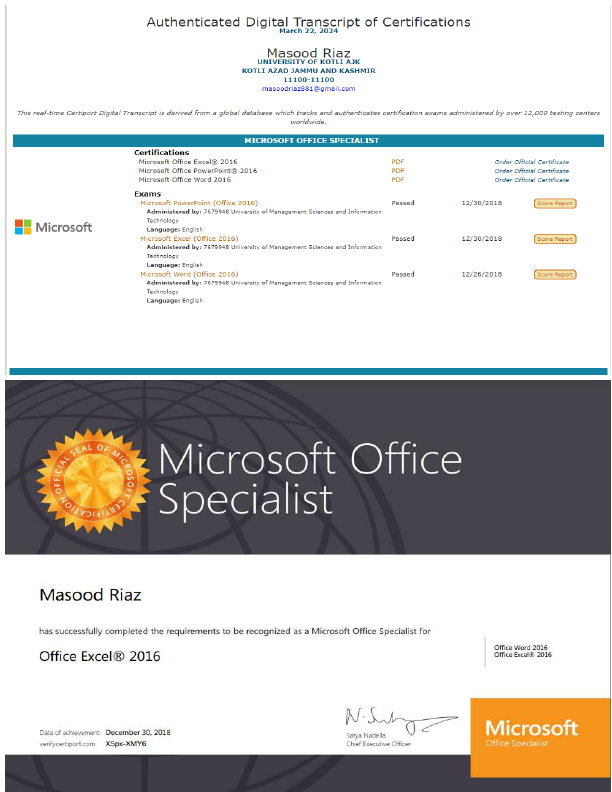This screenshot has width=612, height=792.
Task: Click the postal code '11100-11100'
Action: [x=308, y=80]
